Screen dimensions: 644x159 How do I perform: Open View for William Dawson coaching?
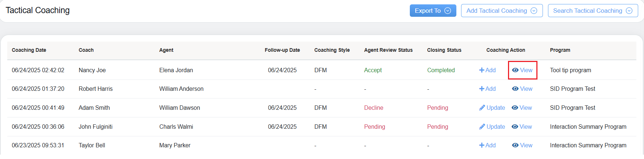point(522,108)
